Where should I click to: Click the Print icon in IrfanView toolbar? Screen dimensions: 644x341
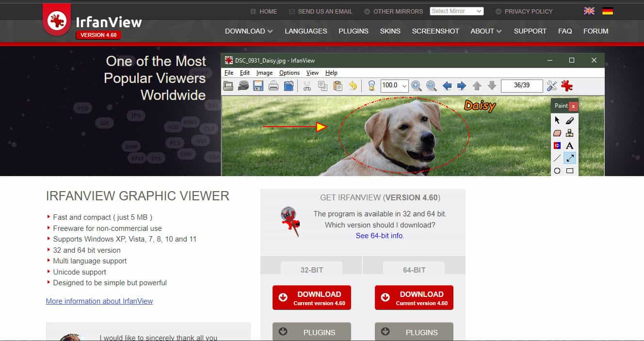pos(274,86)
